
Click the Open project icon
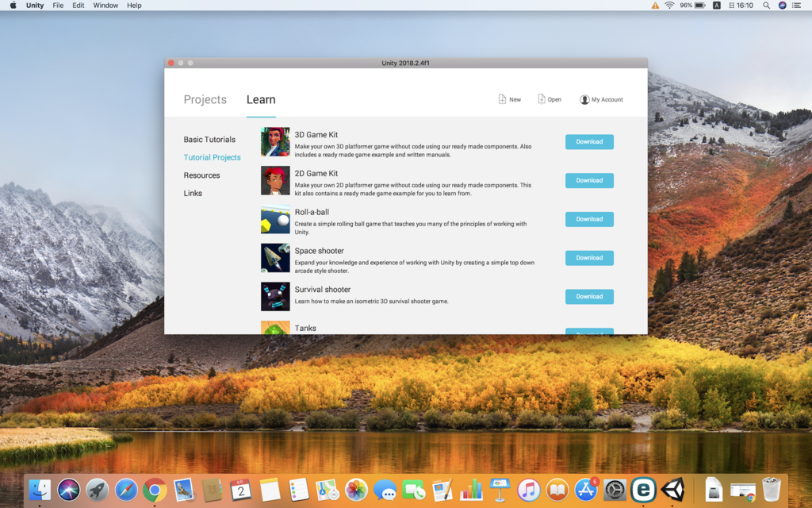click(541, 99)
